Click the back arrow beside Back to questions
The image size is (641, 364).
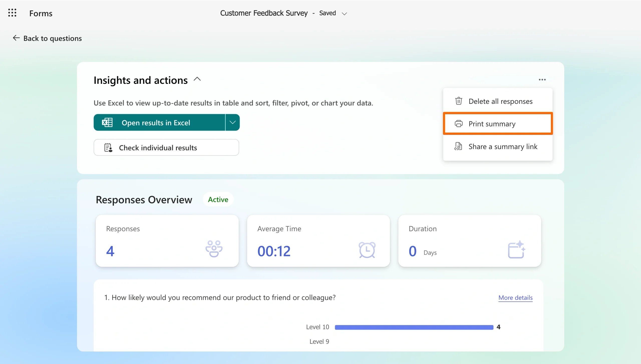tap(16, 38)
